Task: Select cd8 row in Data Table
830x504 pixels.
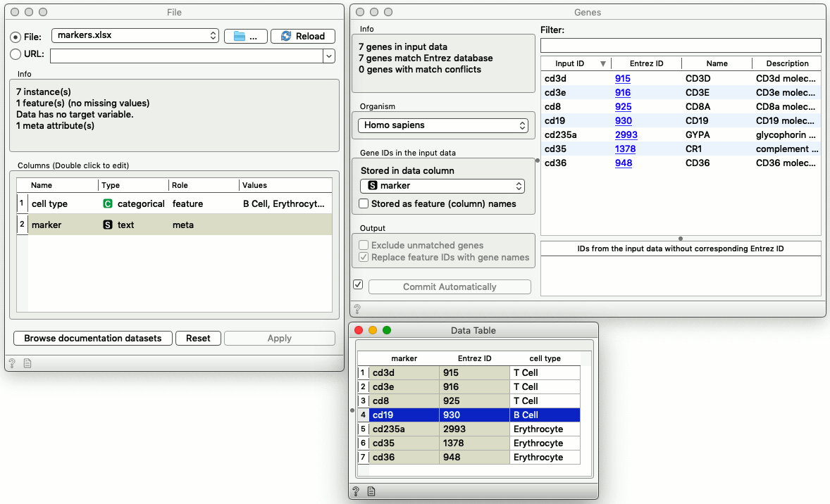Action: coord(469,401)
